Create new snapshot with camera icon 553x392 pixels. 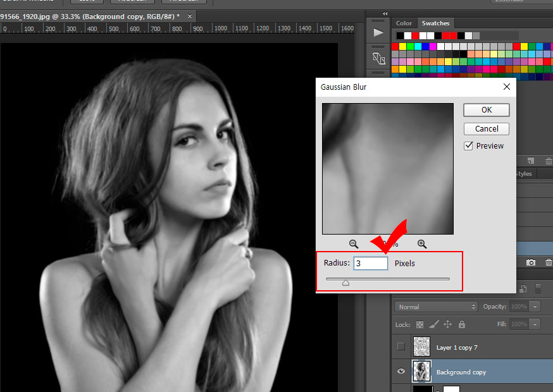coord(530,262)
